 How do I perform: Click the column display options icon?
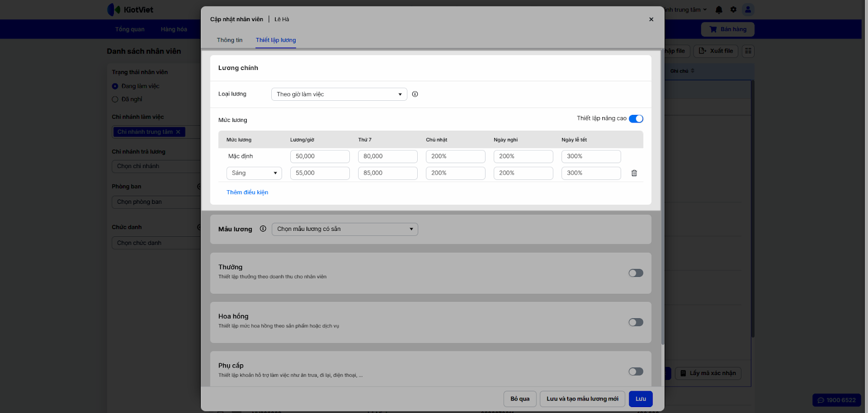[x=748, y=51]
